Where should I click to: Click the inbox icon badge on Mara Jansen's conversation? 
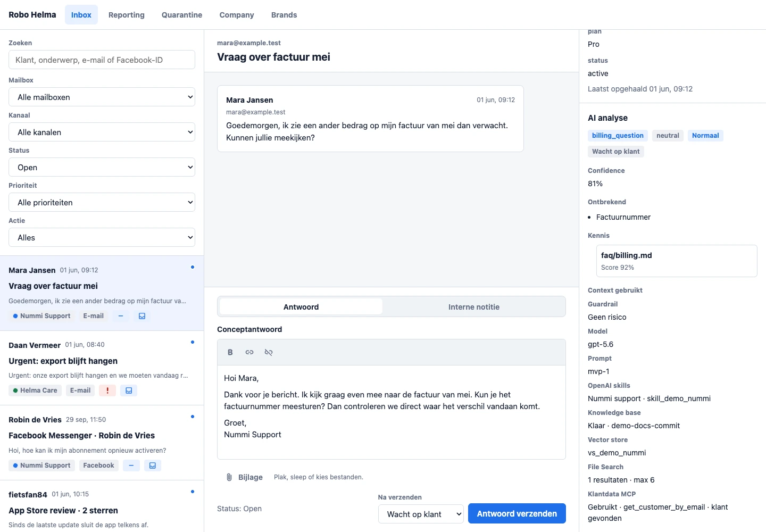tap(142, 316)
